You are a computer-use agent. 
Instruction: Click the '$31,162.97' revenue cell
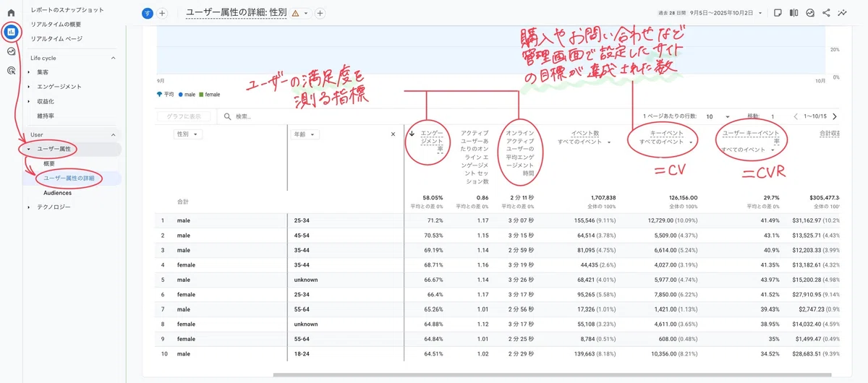pyautogui.click(x=815, y=220)
